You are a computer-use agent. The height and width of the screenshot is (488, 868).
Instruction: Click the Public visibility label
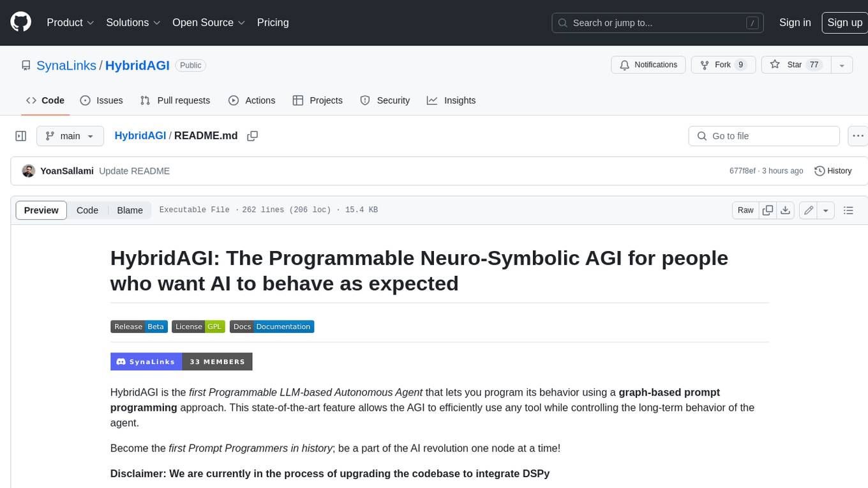point(190,65)
